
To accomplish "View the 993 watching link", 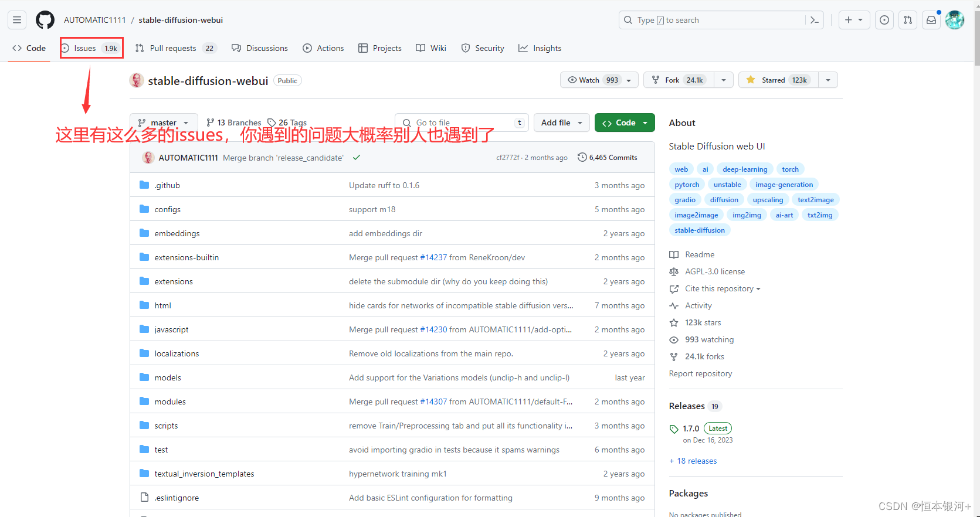I will coord(701,339).
